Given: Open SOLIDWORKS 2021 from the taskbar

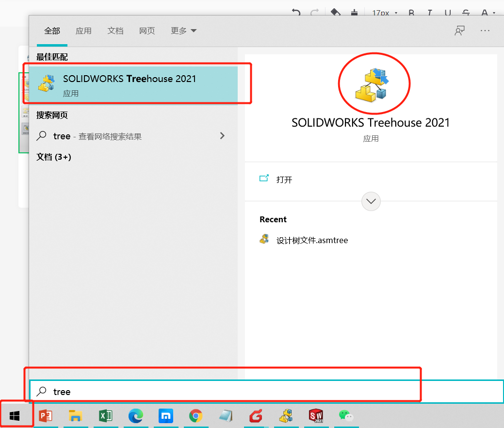Looking at the screenshot, I should tap(316, 416).
